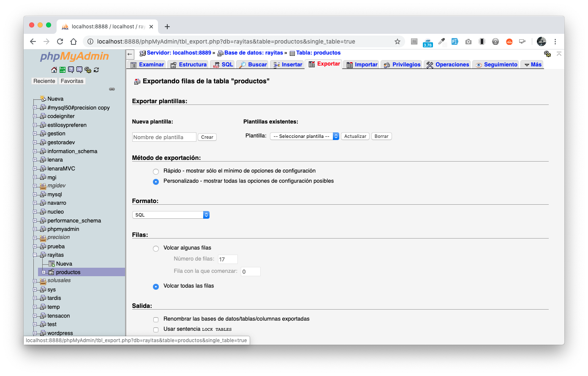
Task: Expand the wordpress database node
Action: [x=35, y=333]
